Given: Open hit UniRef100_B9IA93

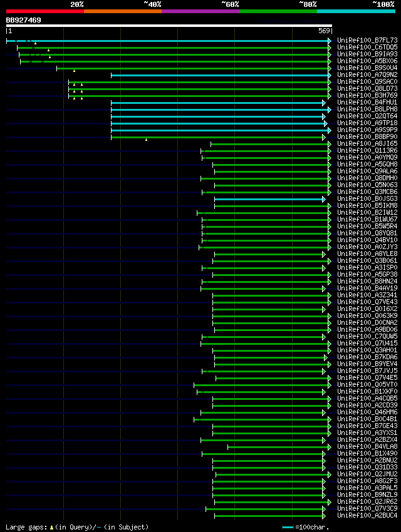Looking at the screenshot, I should tap(367, 54).
